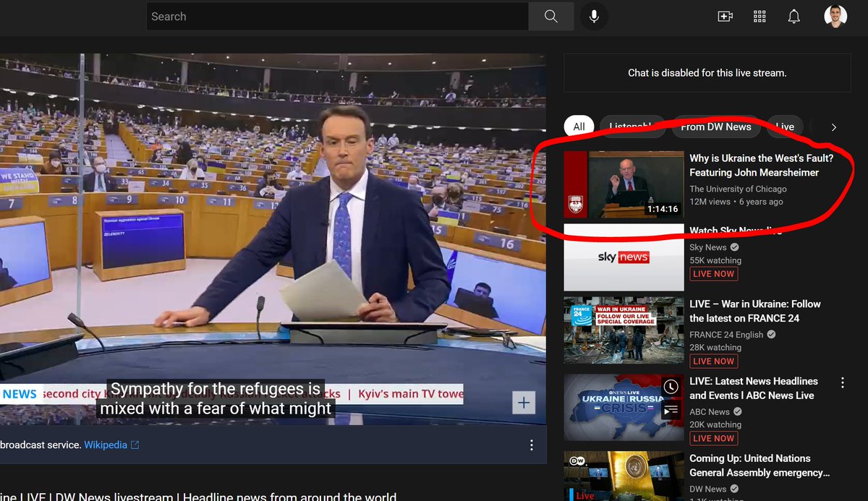Select the All filter chip
The image size is (868, 501).
click(579, 127)
